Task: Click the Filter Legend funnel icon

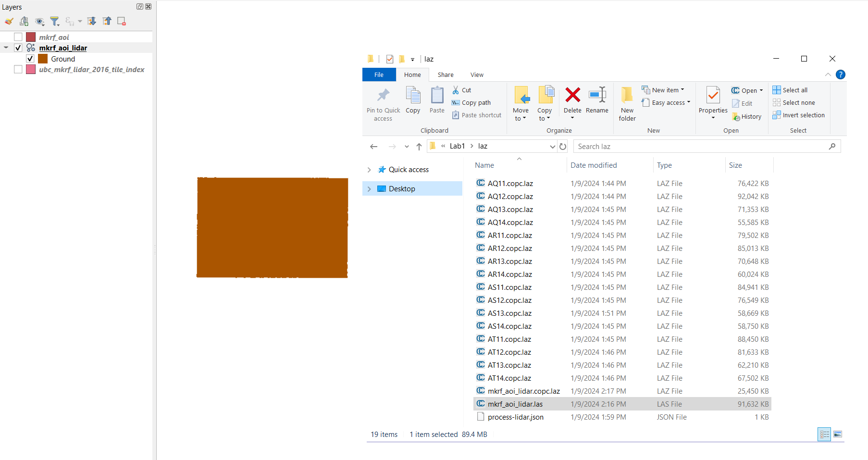Action: (x=55, y=21)
